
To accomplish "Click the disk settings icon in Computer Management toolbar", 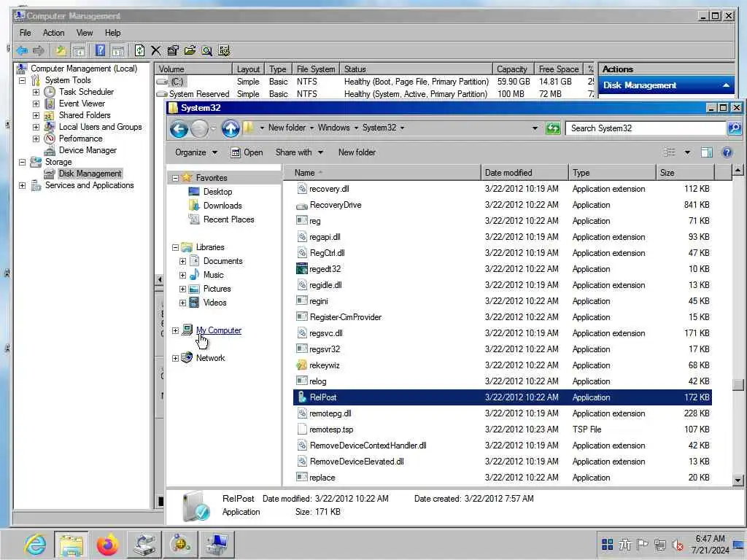I will click(224, 50).
